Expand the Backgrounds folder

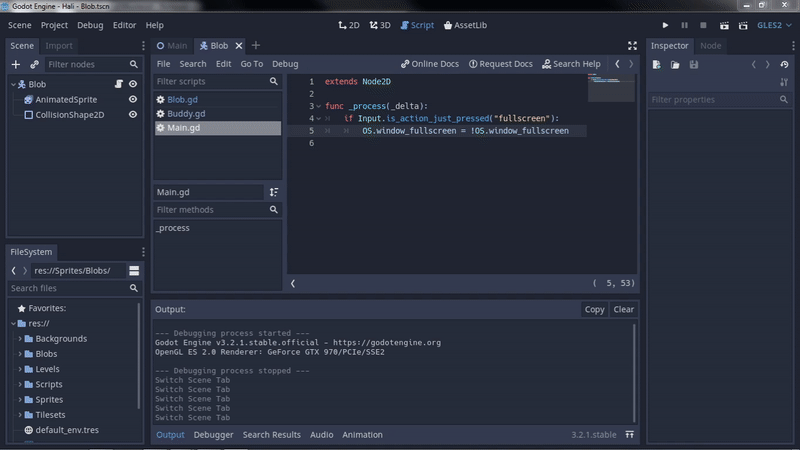[x=20, y=339]
